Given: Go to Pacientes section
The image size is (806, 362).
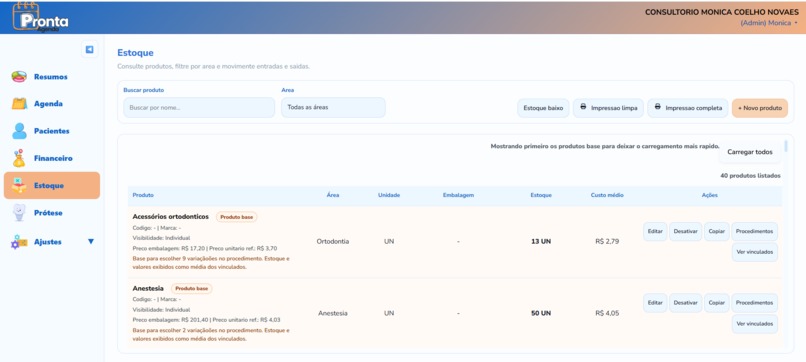Looking at the screenshot, I should 51,131.
